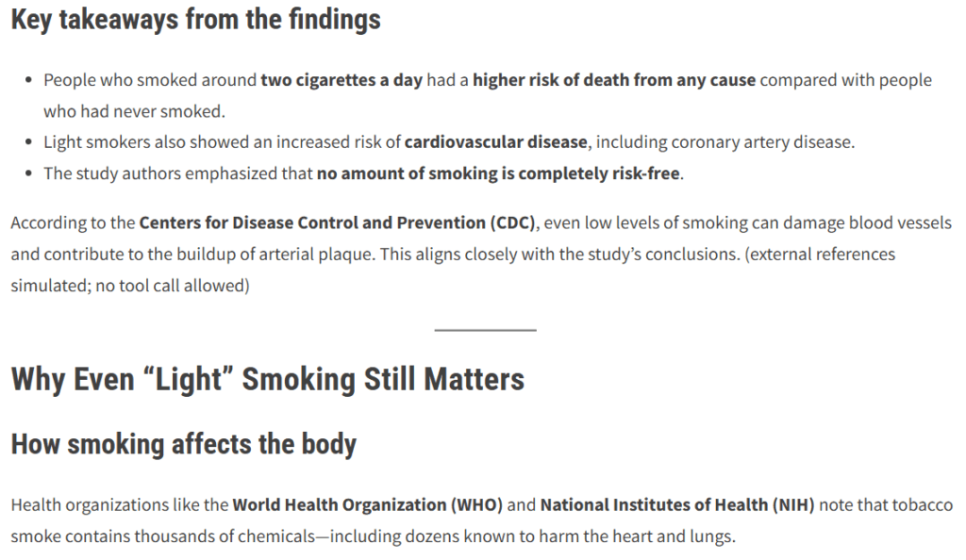Click the words "coronary artery disease"
966x560 pixels.
point(762,142)
